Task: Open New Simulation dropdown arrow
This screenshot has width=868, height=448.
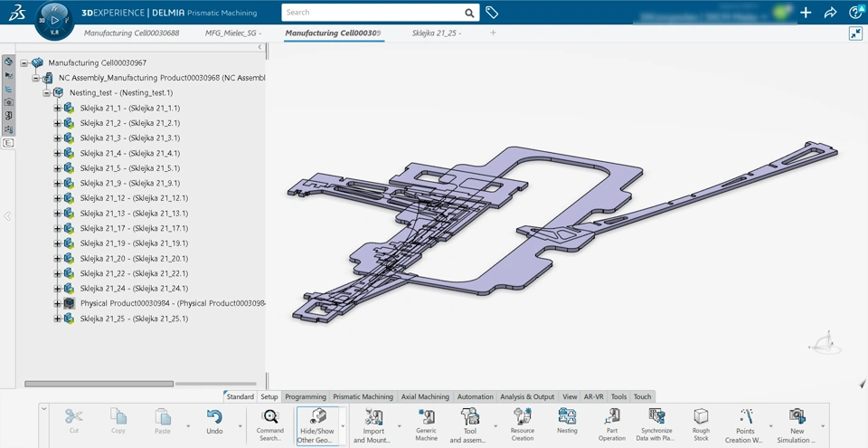Action: [823, 425]
